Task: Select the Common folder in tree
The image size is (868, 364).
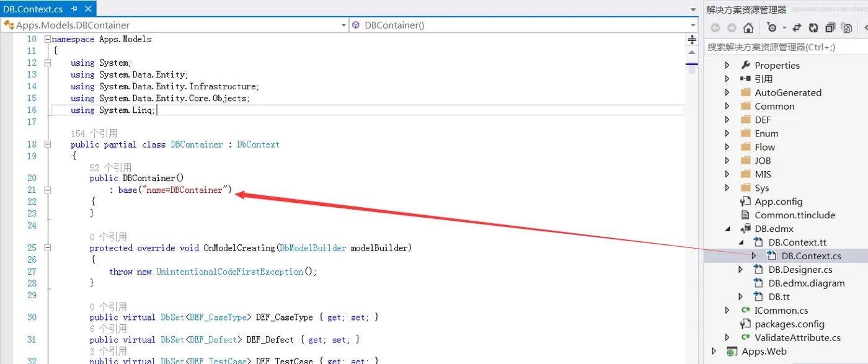Action: pos(774,106)
